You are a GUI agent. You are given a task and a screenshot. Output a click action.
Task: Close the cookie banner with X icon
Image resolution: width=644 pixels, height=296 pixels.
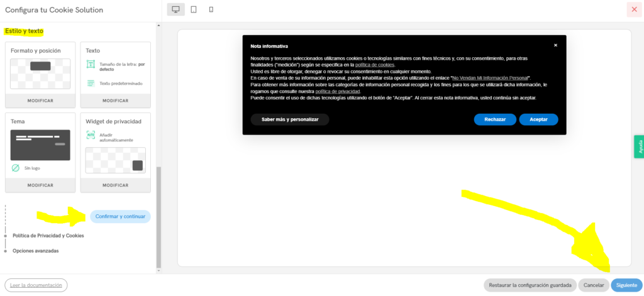(x=555, y=45)
